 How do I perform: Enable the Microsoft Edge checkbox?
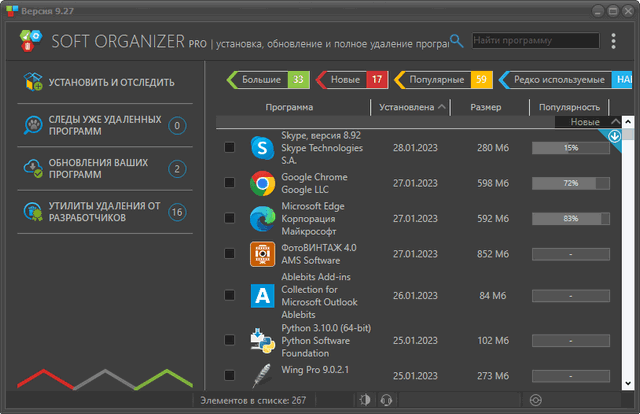click(x=230, y=219)
